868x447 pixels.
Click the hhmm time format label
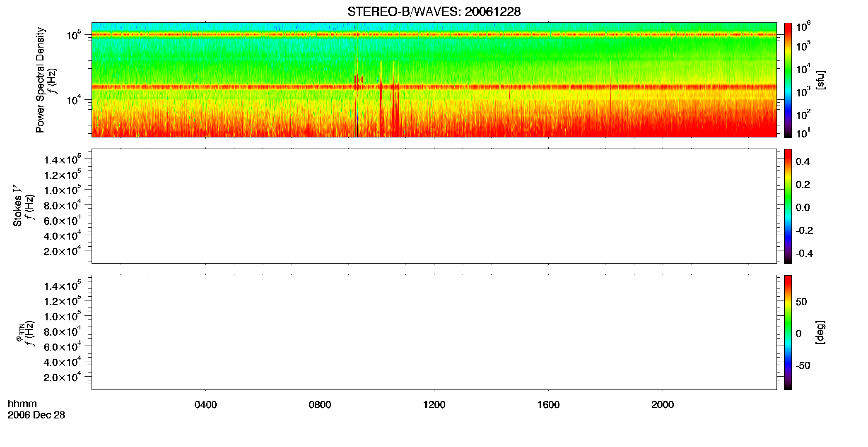[22, 404]
